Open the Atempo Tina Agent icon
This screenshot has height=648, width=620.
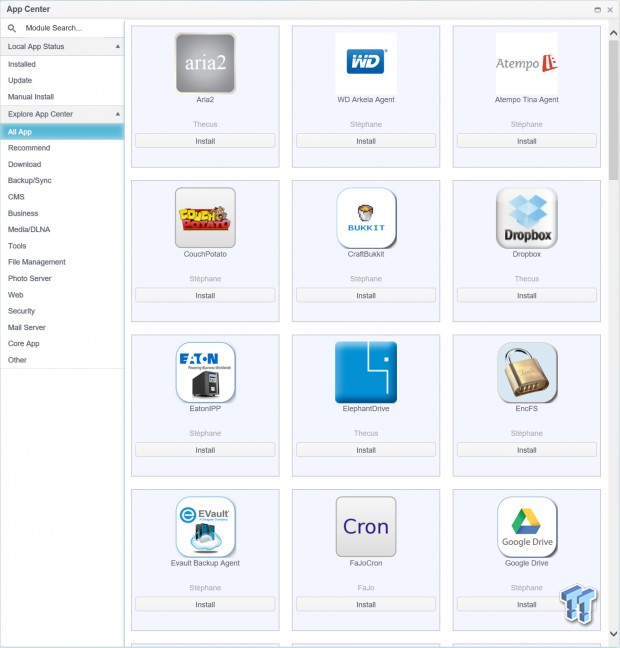point(527,63)
